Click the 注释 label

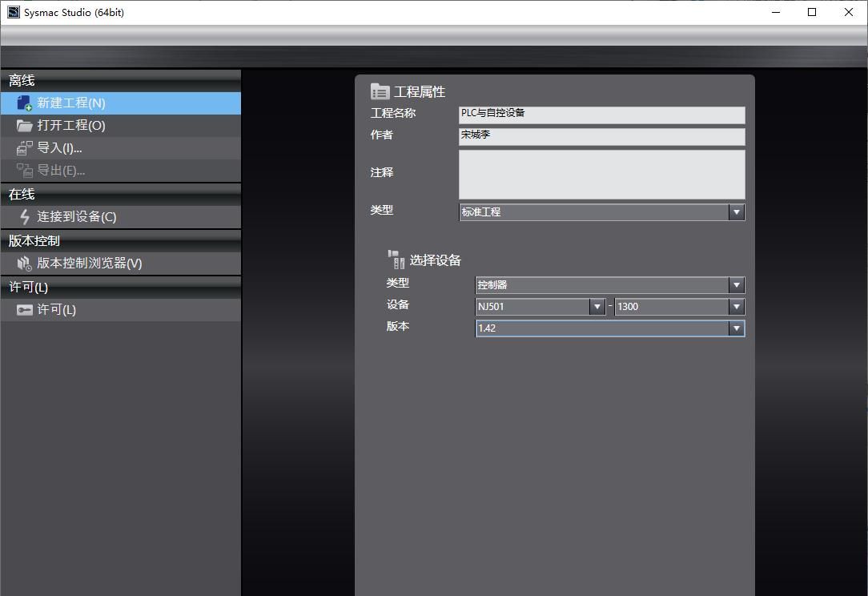coord(381,172)
